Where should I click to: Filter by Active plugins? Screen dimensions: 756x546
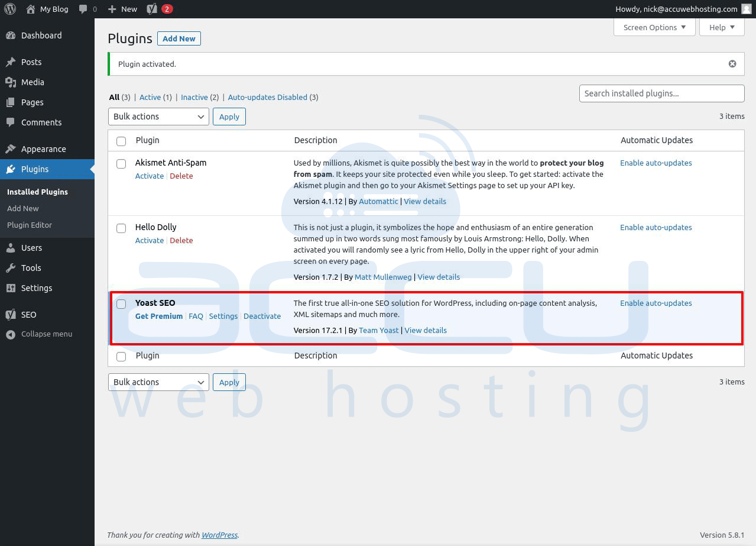tap(150, 97)
